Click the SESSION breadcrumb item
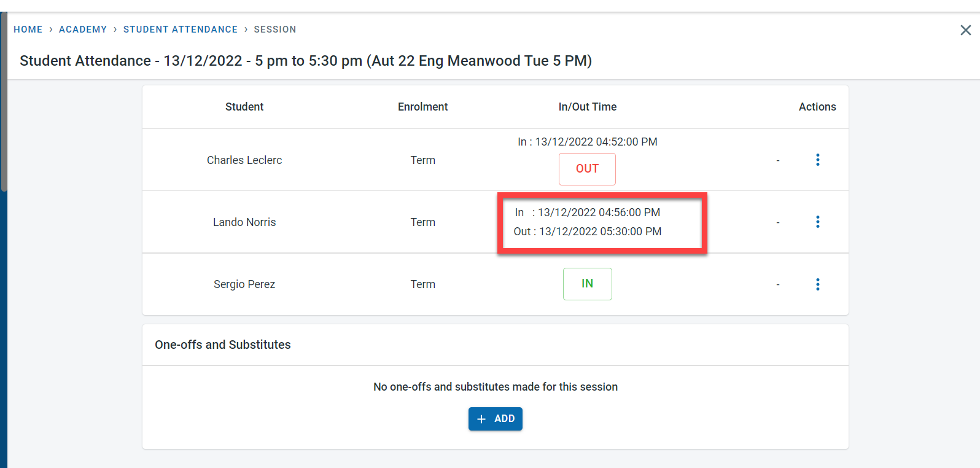Screen dimensions: 980x468 pyautogui.click(x=275, y=29)
